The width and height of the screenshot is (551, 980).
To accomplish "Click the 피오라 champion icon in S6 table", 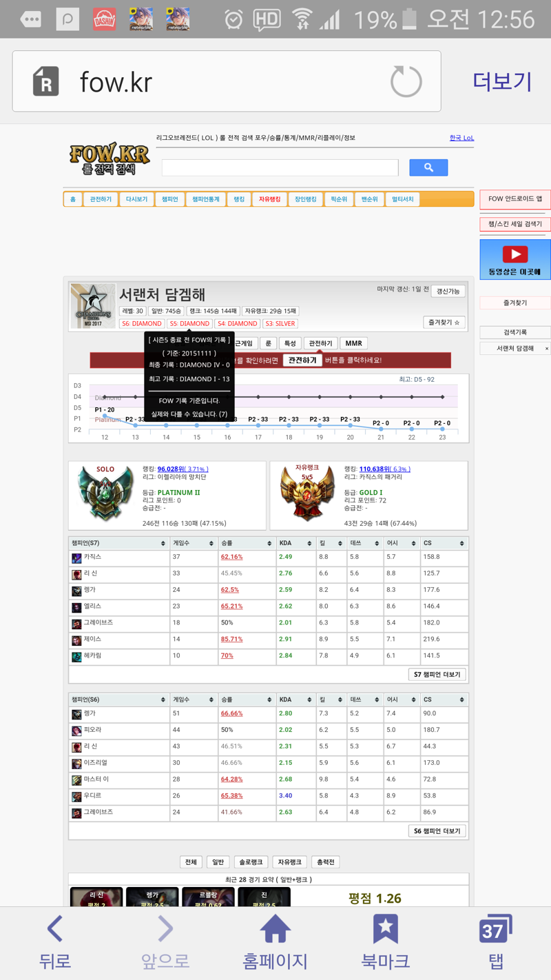I will [x=76, y=731].
